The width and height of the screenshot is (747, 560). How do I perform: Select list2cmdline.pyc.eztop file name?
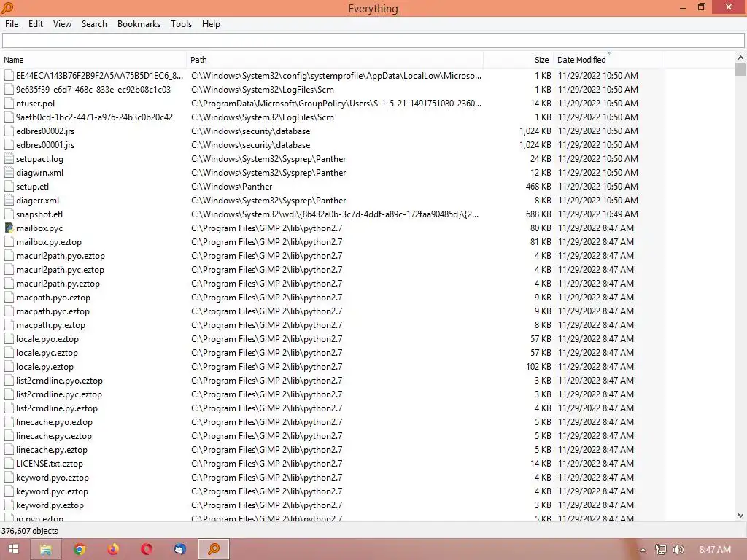[58, 394]
